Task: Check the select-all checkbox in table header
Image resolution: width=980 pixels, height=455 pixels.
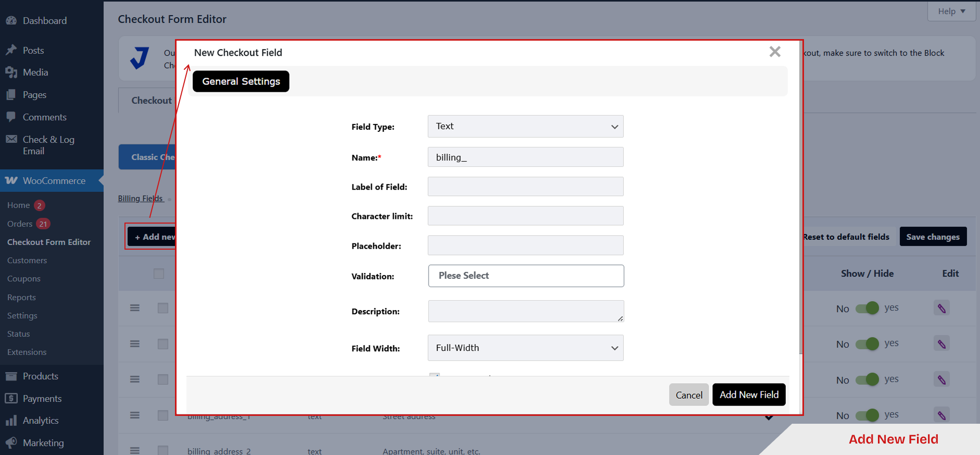Action: tap(159, 274)
